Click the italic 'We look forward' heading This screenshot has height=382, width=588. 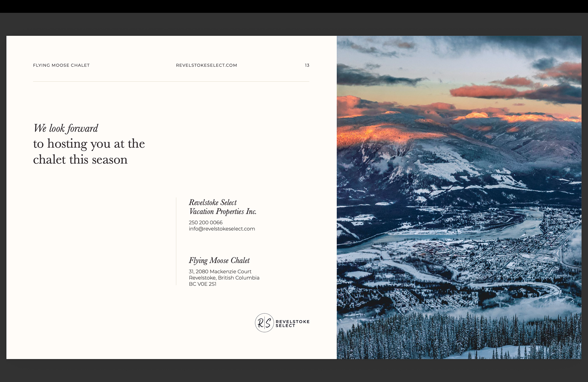click(x=66, y=128)
